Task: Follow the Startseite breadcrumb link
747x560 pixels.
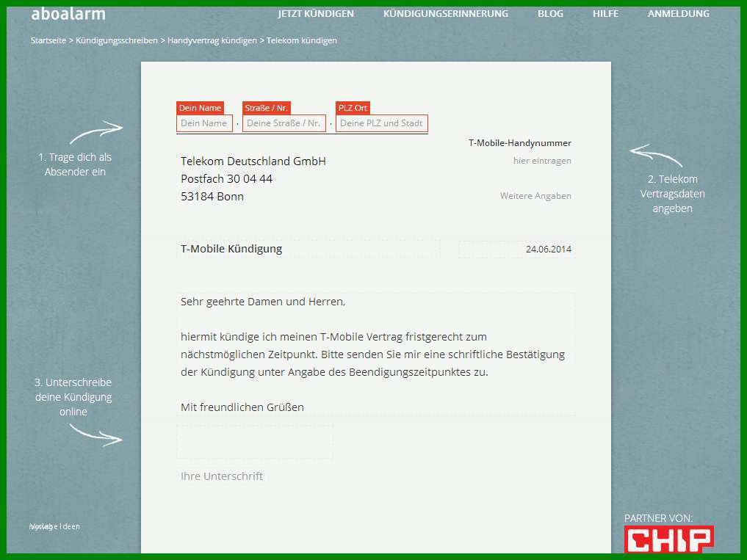Action: pyautogui.click(x=48, y=40)
